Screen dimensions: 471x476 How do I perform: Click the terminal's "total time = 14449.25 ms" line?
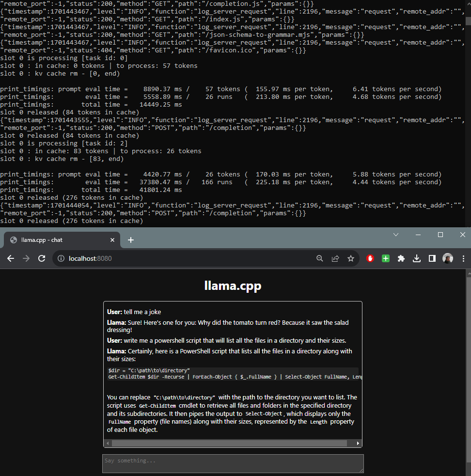click(91, 104)
